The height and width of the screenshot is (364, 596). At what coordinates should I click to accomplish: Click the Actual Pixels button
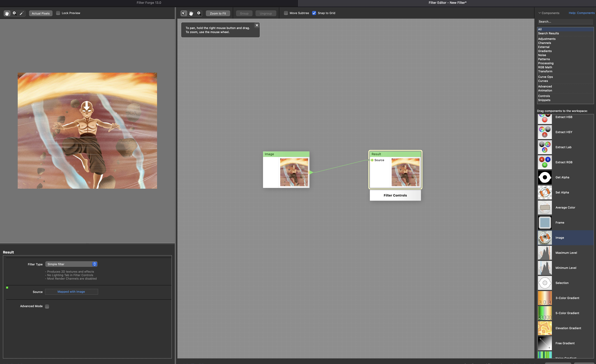pyautogui.click(x=41, y=13)
